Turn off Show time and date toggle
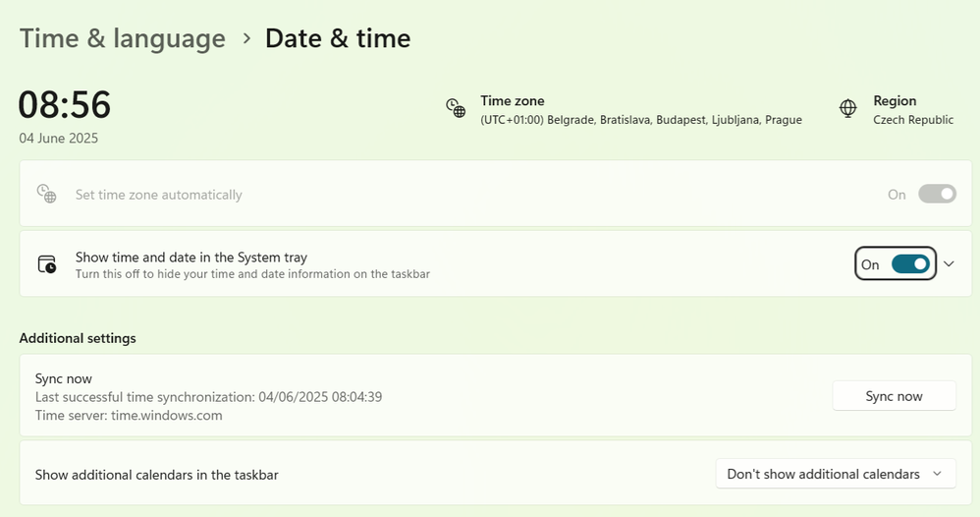980x517 pixels. coord(909,263)
